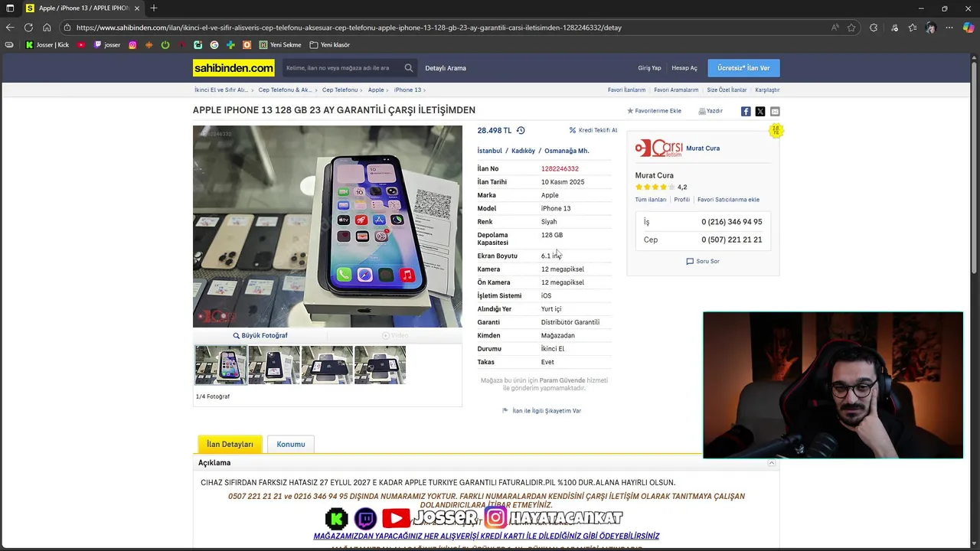Open the Copilot icon in Edge toolbar
This screenshot has height=551, width=980.
point(969,28)
